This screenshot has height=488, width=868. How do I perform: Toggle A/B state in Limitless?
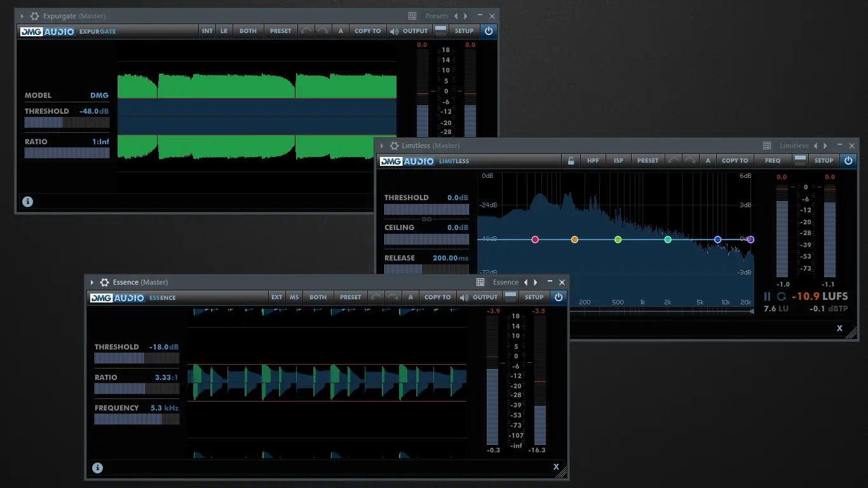tap(708, 161)
